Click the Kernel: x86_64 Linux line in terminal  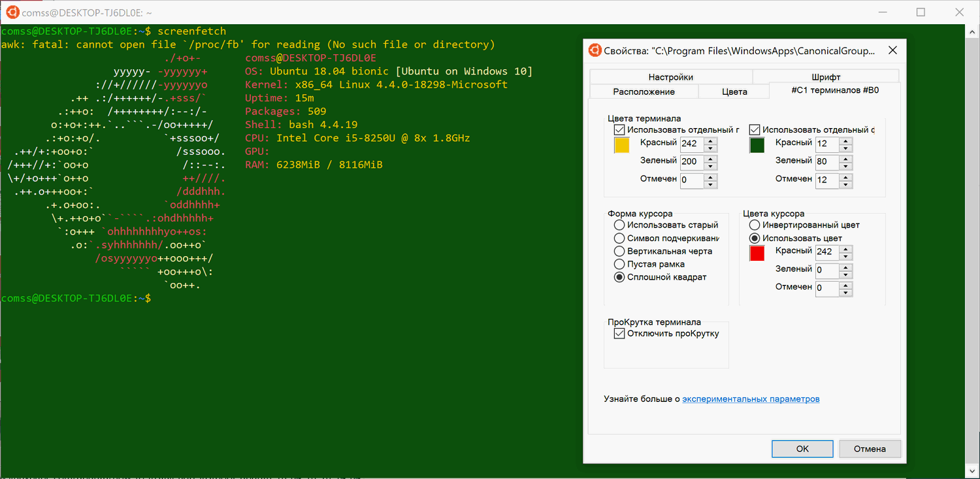click(376, 85)
